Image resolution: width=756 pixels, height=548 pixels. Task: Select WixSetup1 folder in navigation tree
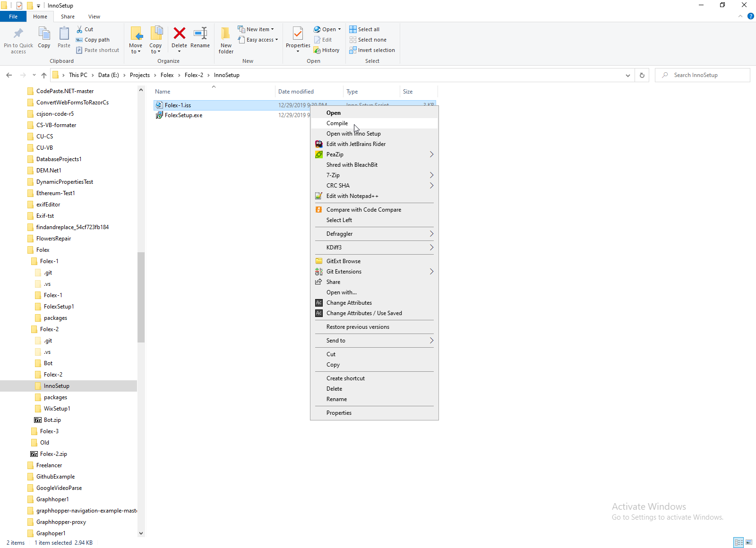point(57,409)
